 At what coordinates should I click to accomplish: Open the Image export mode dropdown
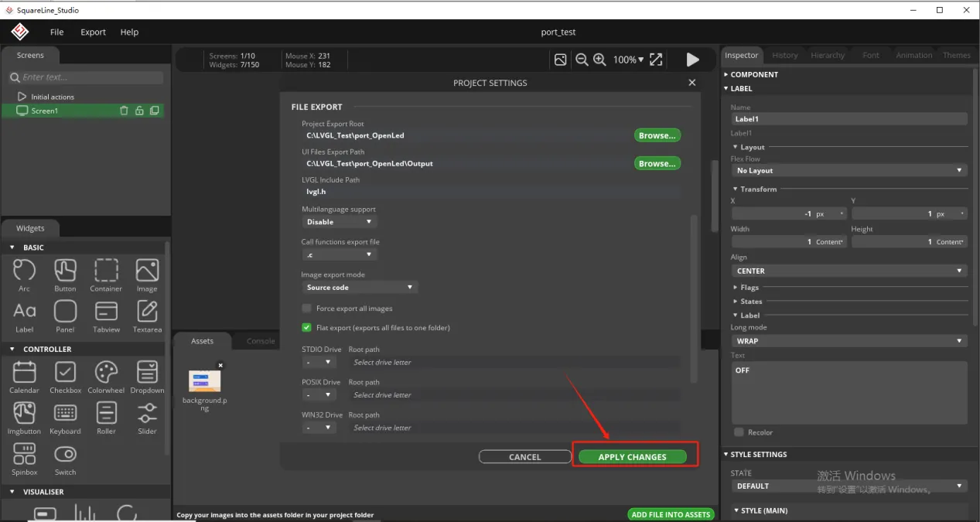[x=360, y=288]
